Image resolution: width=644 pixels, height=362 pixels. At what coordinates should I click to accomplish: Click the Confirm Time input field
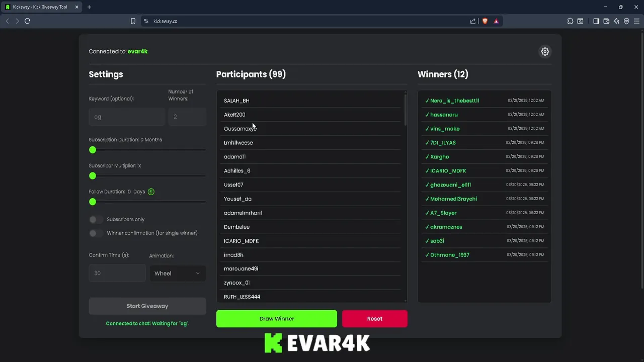tap(117, 273)
